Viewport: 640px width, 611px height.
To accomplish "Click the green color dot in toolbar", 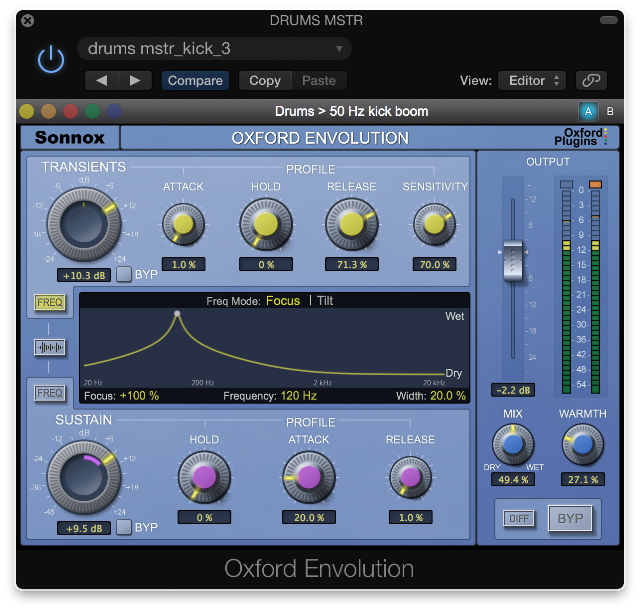I will 92,111.
